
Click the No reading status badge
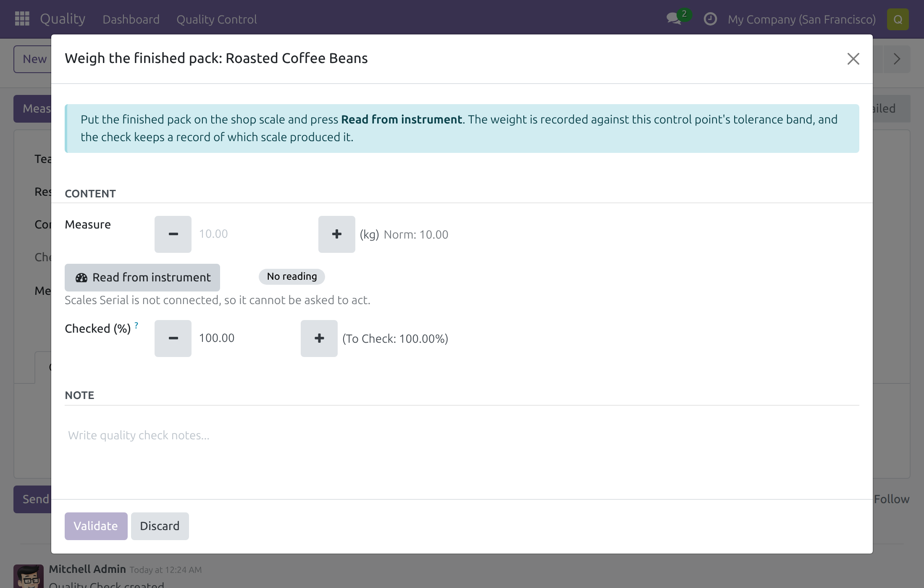coord(292,276)
